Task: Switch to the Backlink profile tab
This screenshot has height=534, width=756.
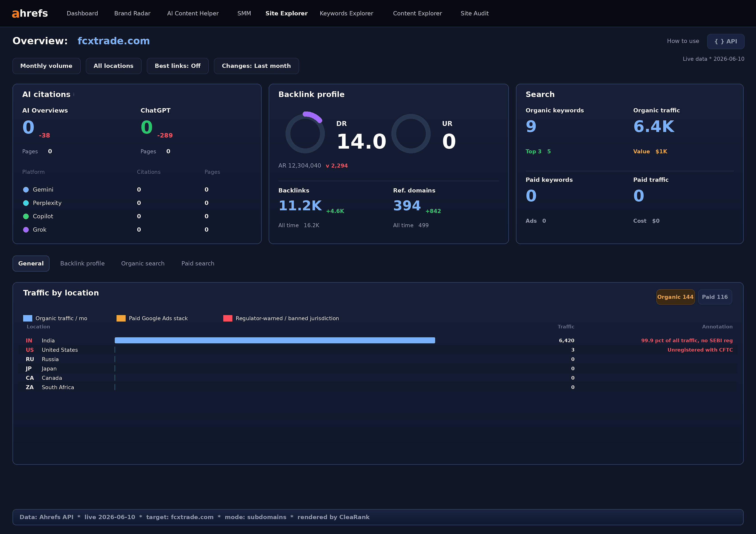Action: pyautogui.click(x=82, y=263)
